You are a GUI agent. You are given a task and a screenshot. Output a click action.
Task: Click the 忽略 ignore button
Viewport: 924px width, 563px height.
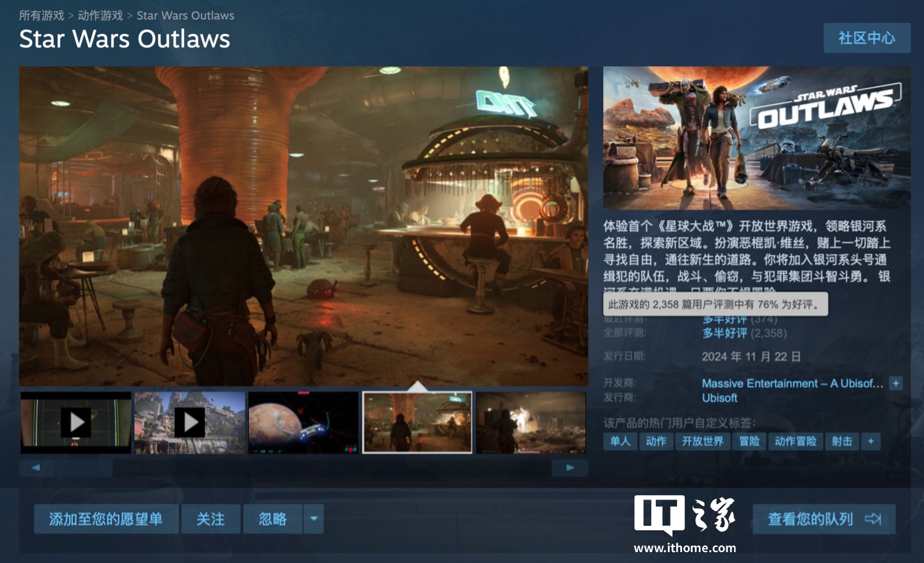pyautogui.click(x=273, y=519)
